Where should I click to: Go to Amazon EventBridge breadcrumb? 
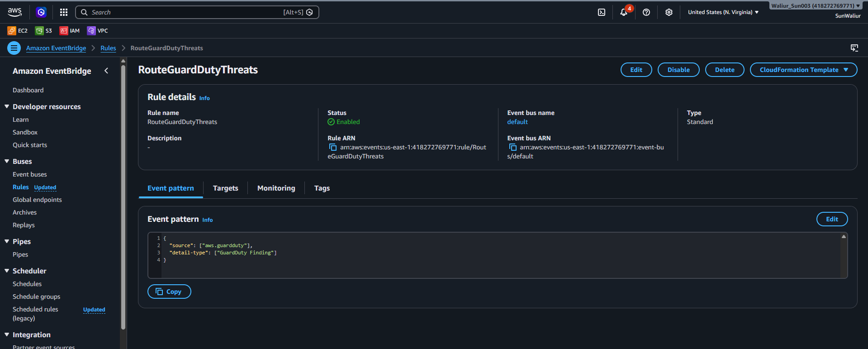click(56, 48)
